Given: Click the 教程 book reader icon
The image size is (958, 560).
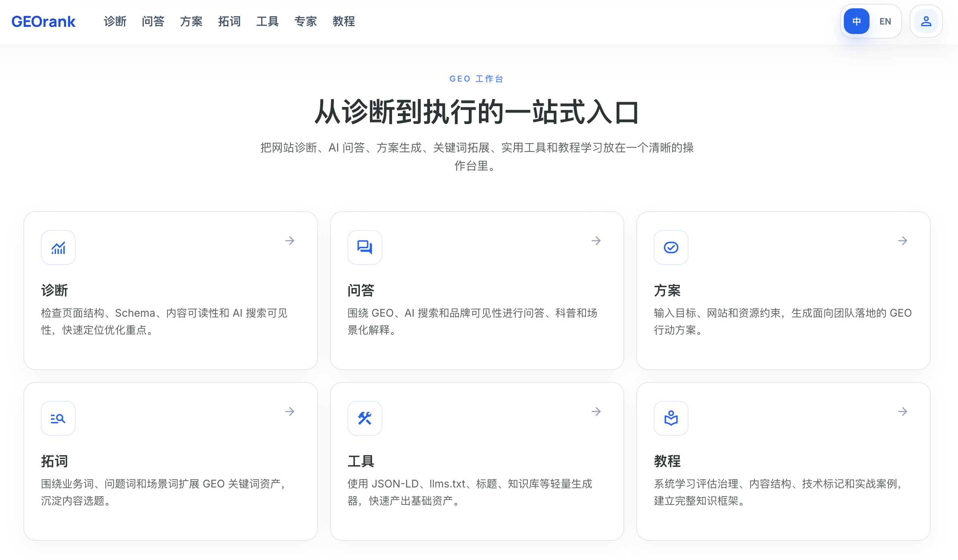Looking at the screenshot, I should (x=671, y=418).
